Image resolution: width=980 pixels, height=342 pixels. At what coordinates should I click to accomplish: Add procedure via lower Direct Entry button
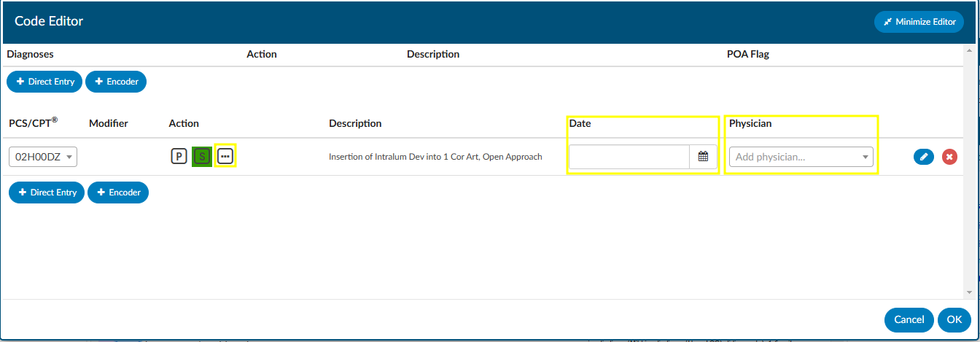[47, 193]
